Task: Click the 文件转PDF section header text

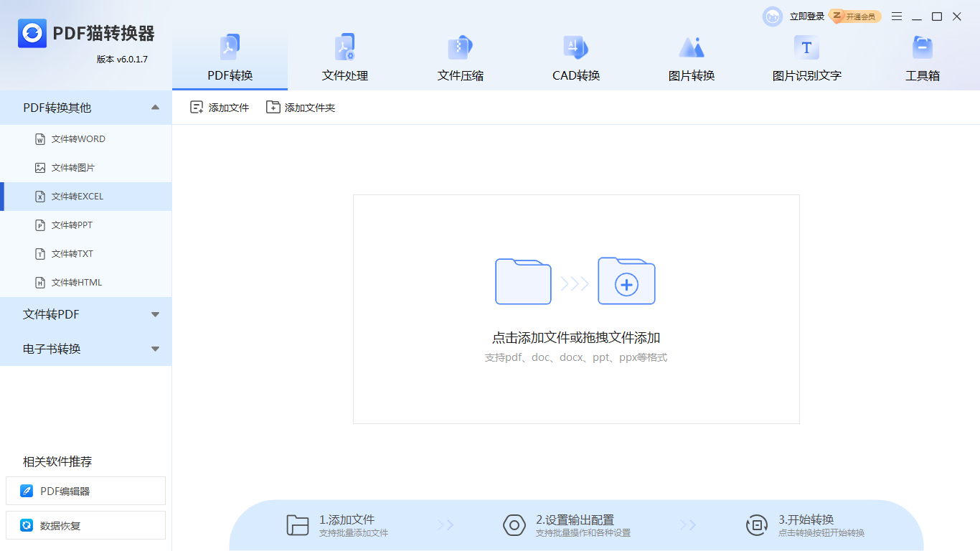Action: 51,314
